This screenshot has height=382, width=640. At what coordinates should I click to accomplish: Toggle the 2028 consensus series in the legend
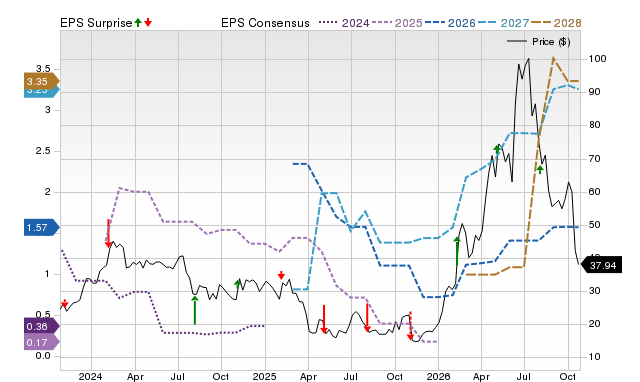coord(556,23)
